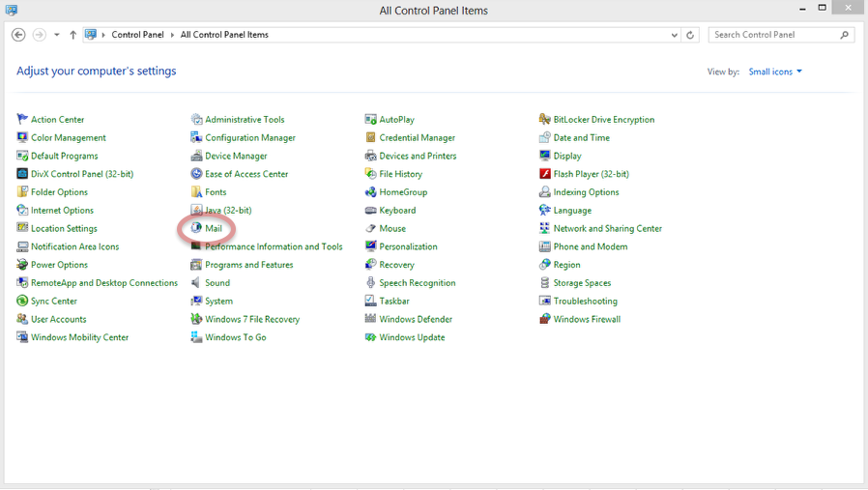868x490 pixels.
Task: Click the Refresh button next to address bar
Action: [690, 35]
